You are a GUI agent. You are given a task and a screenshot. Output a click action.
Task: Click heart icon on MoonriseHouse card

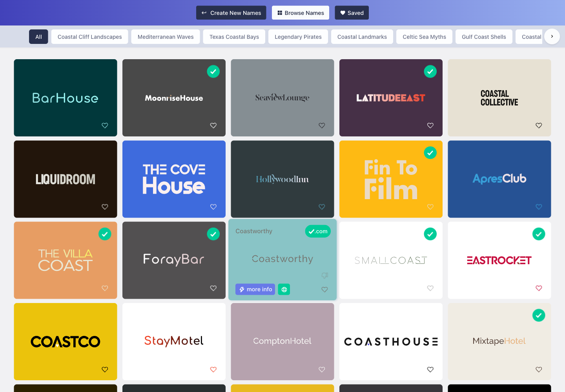213,125
